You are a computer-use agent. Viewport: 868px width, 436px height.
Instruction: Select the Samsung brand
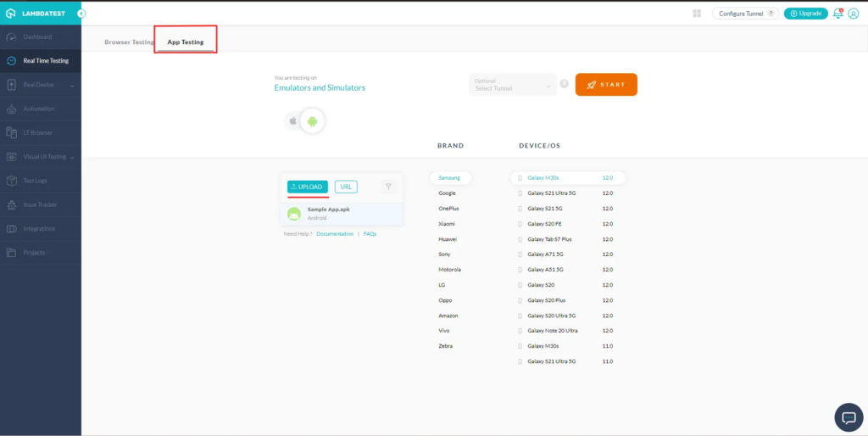449,178
